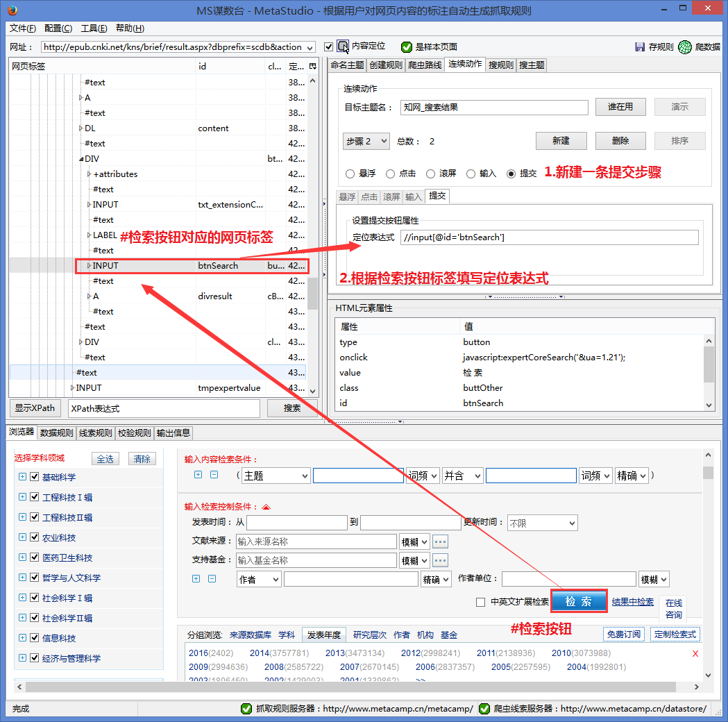This screenshot has width=728, height=722.
Task: Click the 2014(3757781) year link
Action: pyautogui.click(x=279, y=653)
